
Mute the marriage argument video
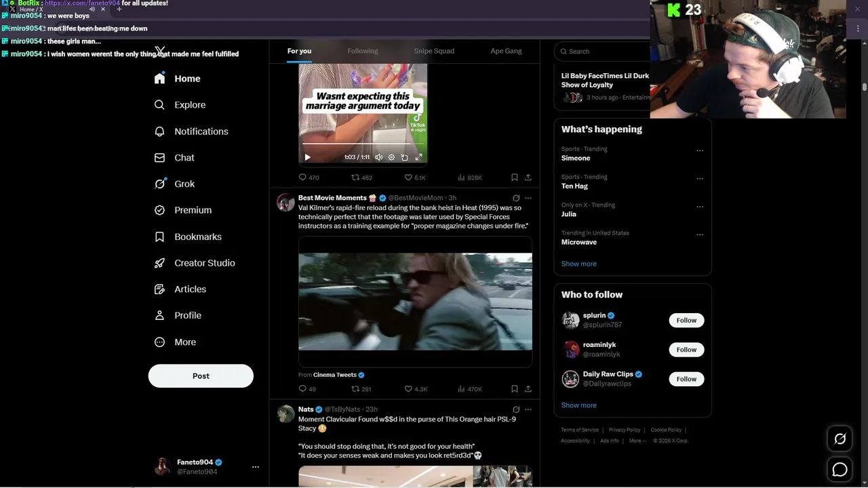[x=378, y=157]
